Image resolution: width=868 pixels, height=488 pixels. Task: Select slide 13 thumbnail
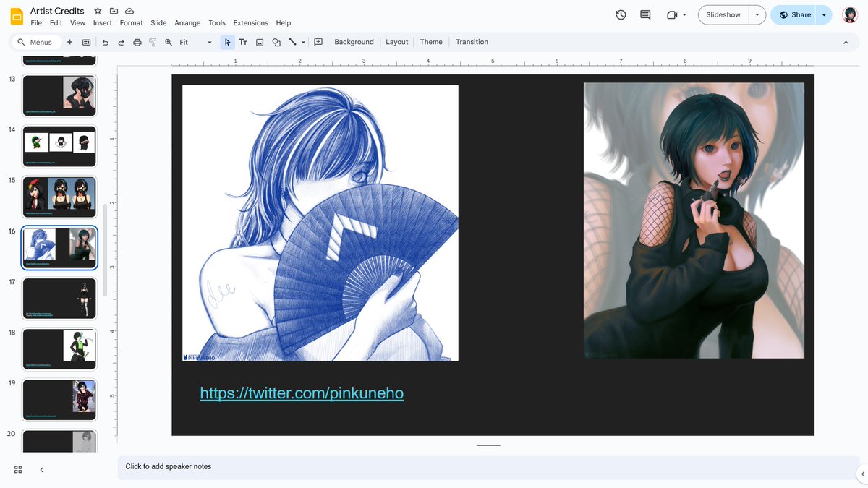[x=59, y=95]
